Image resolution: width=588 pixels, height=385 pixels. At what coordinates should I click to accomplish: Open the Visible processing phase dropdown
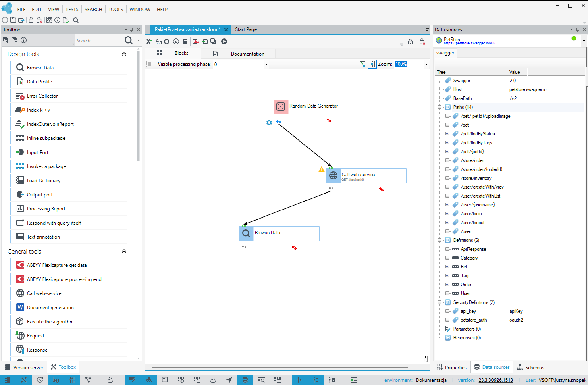(266, 65)
